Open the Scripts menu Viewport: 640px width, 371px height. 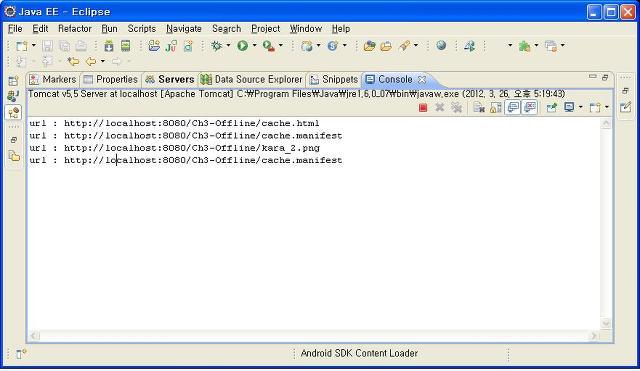[142, 29]
